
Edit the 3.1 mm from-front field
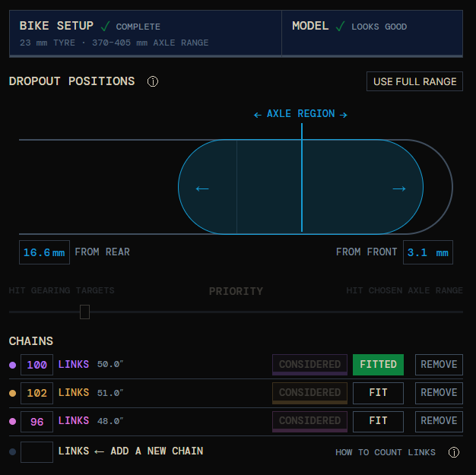(428, 252)
